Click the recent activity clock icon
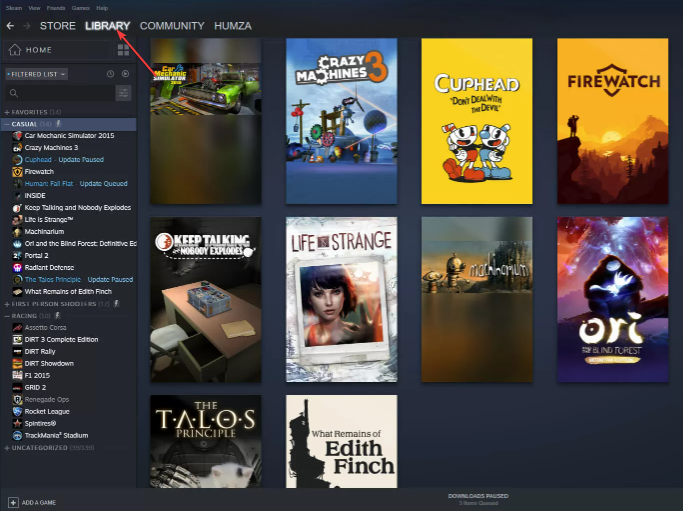 pos(110,74)
